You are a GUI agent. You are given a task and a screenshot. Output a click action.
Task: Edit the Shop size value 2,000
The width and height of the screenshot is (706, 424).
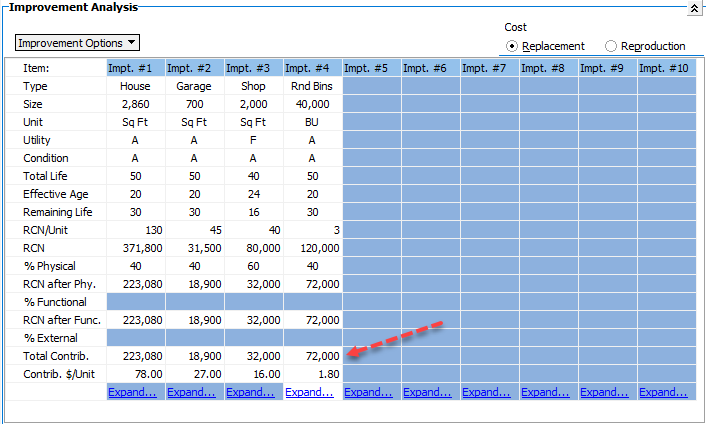(x=254, y=104)
